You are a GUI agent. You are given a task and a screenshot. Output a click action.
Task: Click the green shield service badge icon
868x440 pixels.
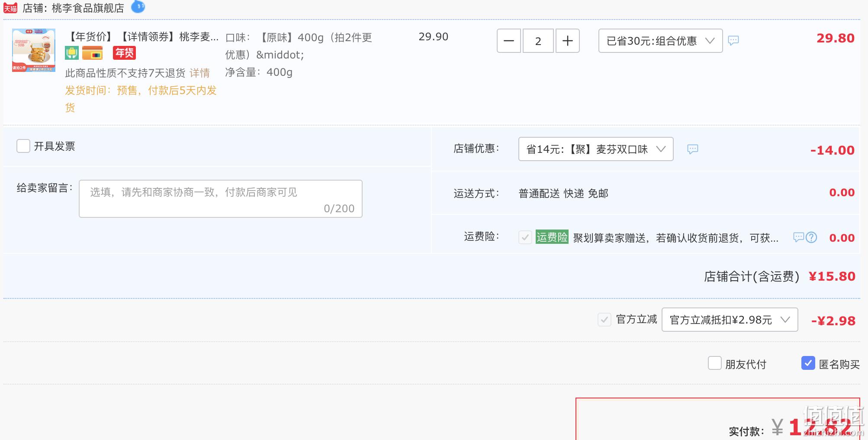coord(72,53)
